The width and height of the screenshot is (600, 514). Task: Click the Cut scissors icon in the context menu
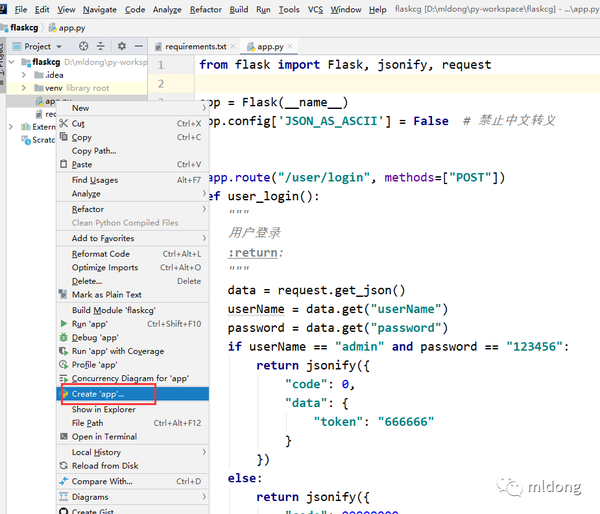point(64,123)
